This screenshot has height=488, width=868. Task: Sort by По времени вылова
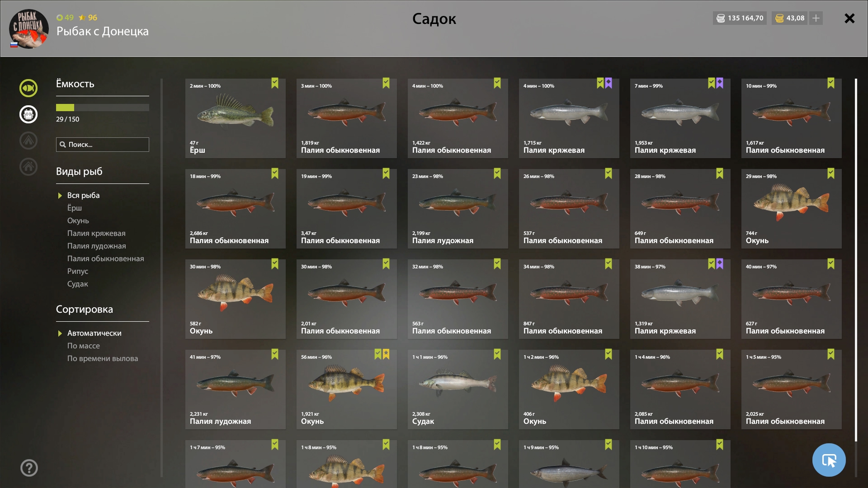coord(103,358)
